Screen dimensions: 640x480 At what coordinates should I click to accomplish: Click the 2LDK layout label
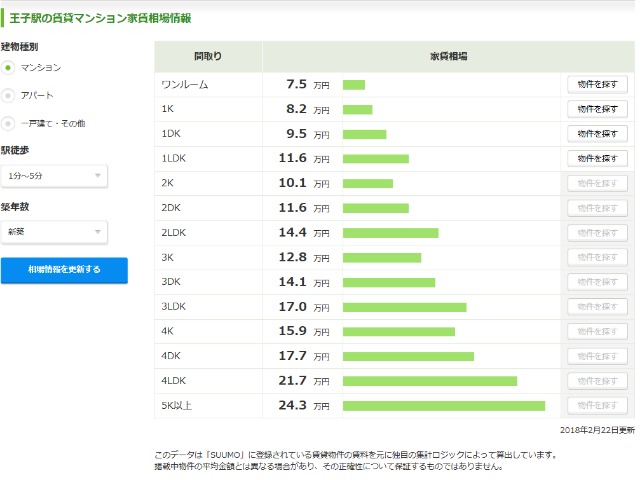[x=173, y=233]
